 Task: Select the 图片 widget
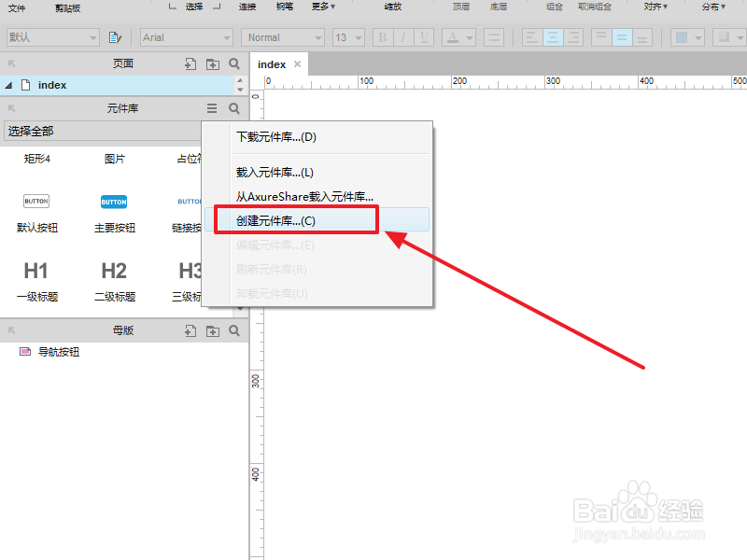click(114, 159)
